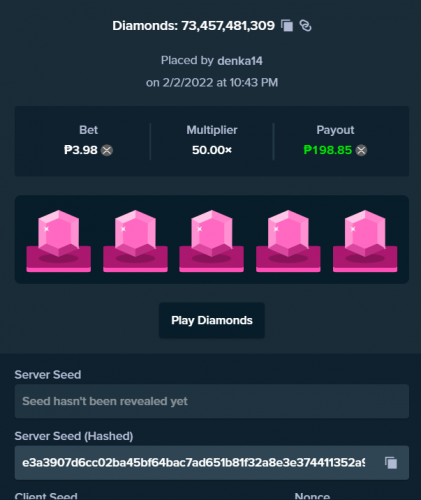Click the green ₱198.85 payout value
This screenshot has width=421, height=500.
click(x=328, y=150)
